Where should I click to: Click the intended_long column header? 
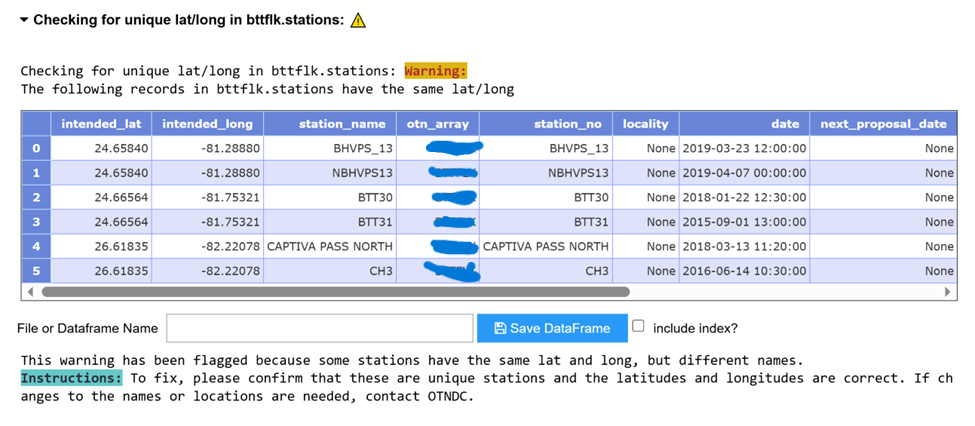(x=208, y=124)
